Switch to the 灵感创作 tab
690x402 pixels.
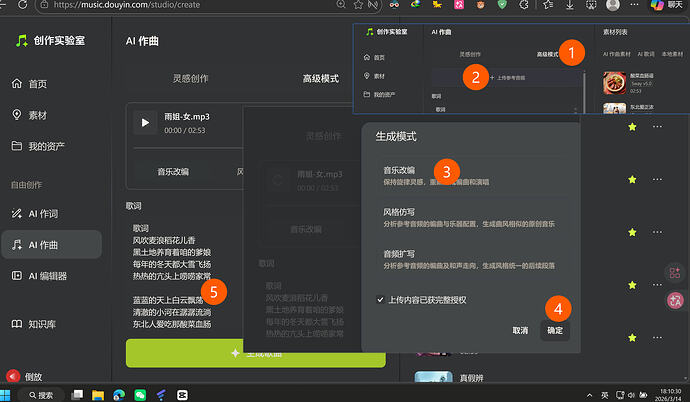(x=190, y=79)
